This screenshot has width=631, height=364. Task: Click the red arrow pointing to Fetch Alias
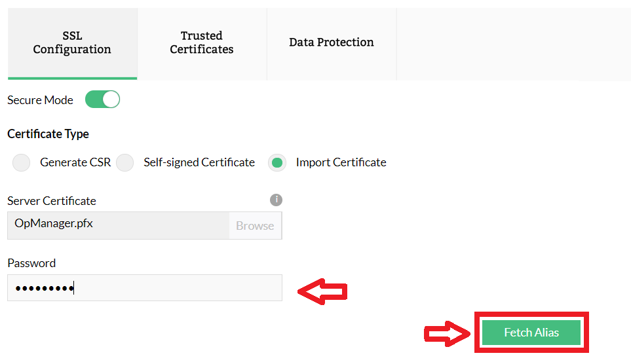448,333
